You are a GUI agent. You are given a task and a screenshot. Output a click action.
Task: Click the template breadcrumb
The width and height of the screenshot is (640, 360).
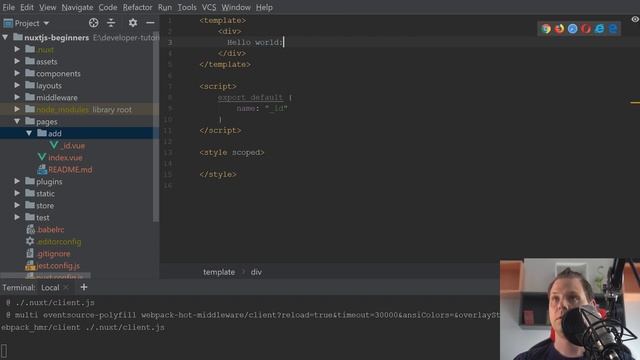219,272
